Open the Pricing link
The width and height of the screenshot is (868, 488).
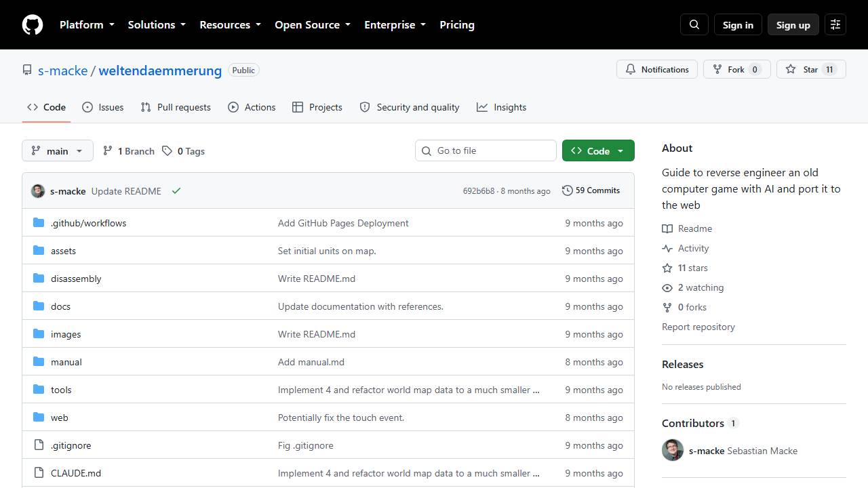click(457, 24)
